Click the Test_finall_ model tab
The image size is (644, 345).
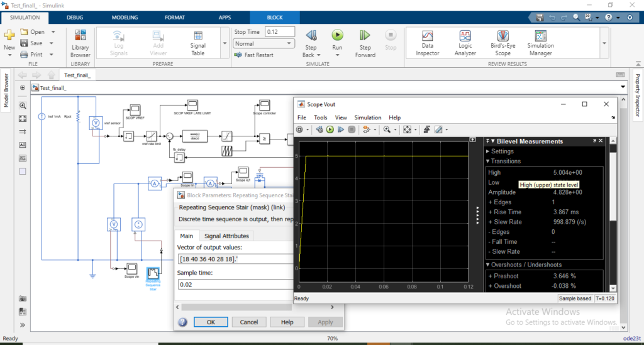(x=77, y=75)
